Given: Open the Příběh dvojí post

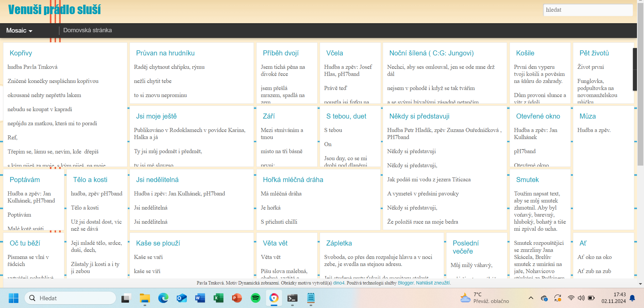Looking at the screenshot, I should [281, 53].
